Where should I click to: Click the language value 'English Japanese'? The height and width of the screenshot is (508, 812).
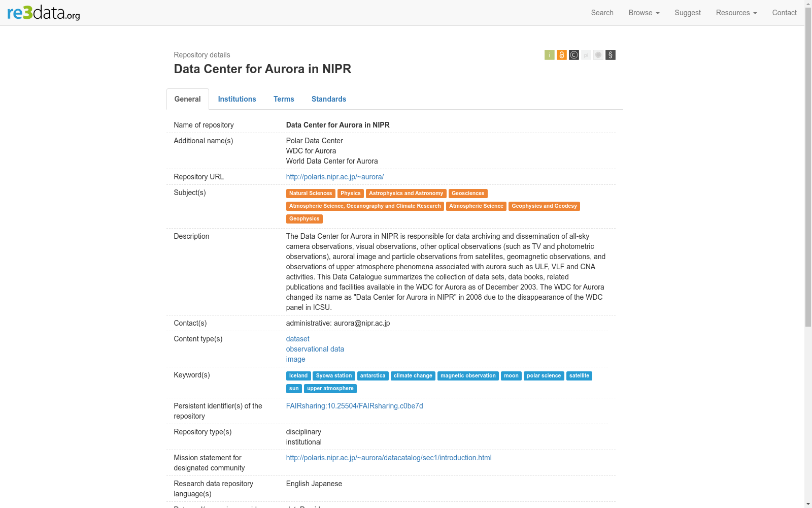[x=314, y=484]
